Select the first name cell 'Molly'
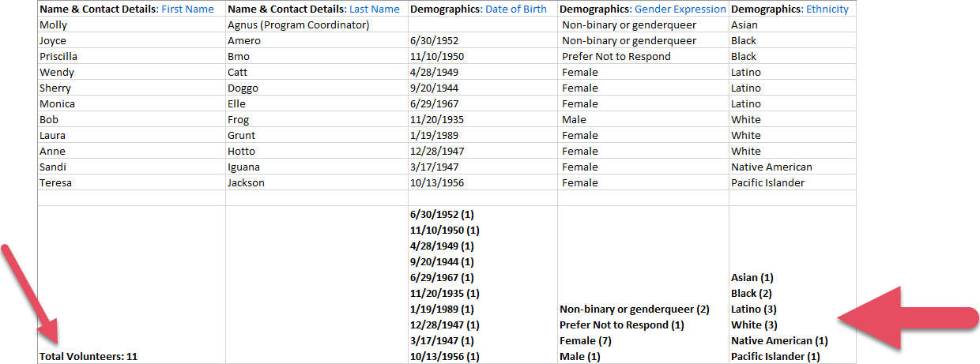 click(x=131, y=24)
